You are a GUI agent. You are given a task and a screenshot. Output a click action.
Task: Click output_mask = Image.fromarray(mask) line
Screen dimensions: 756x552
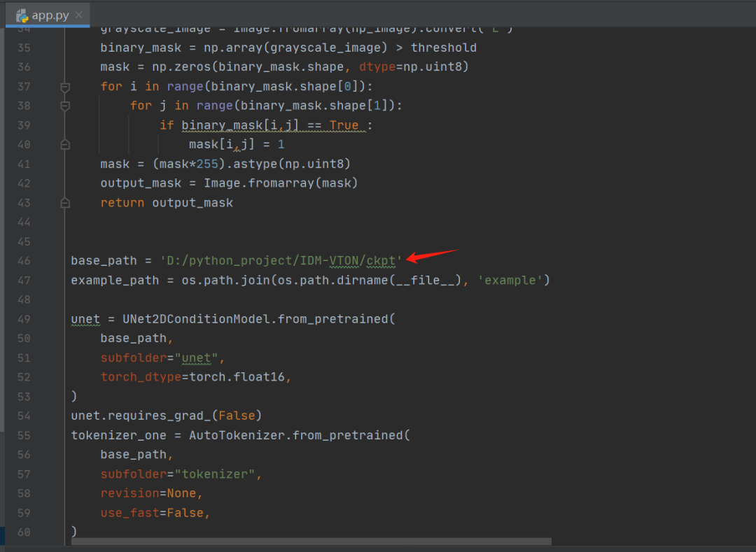click(229, 183)
